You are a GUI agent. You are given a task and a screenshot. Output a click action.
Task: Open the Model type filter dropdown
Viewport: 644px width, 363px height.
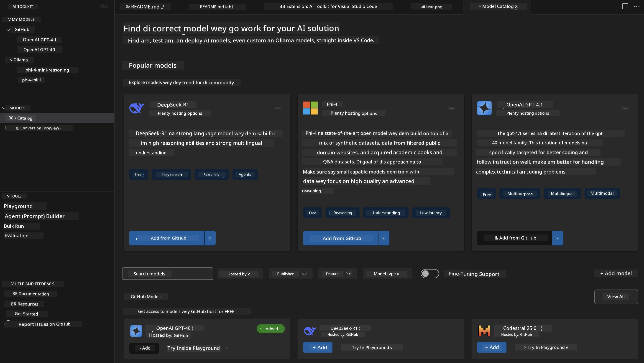click(387, 274)
